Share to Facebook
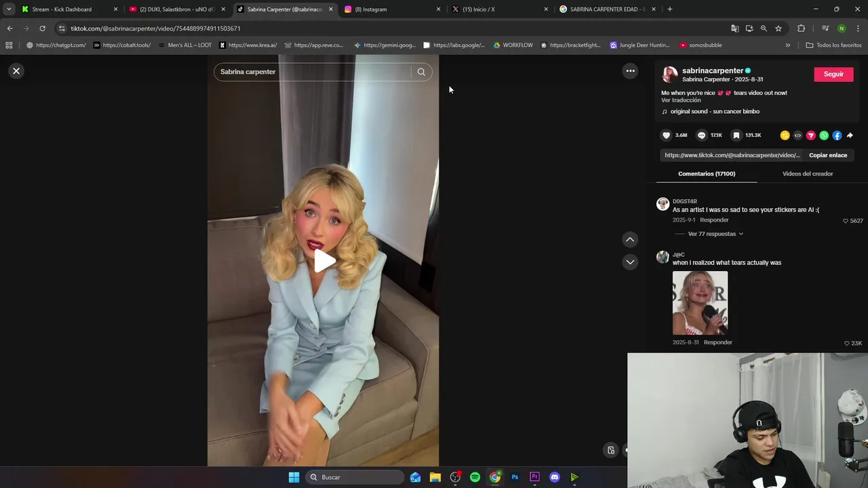The width and height of the screenshot is (868, 488). [x=837, y=136]
